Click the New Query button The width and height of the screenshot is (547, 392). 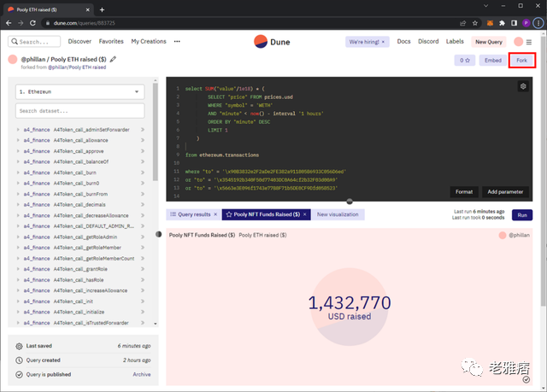click(489, 42)
